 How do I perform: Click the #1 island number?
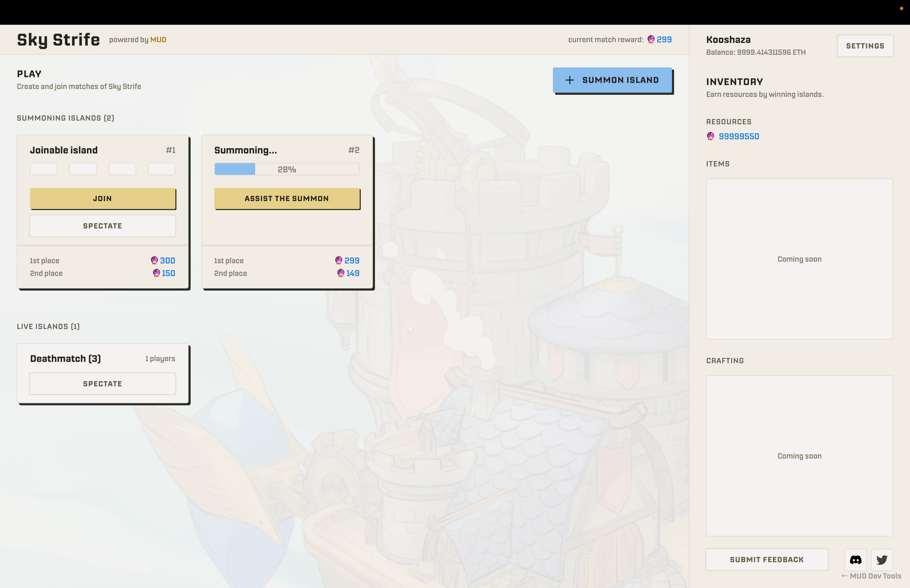tap(171, 150)
